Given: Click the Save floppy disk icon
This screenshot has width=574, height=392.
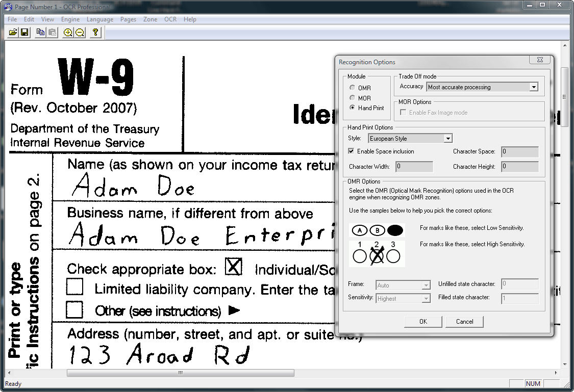Looking at the screenshot, I should (24, 33).
